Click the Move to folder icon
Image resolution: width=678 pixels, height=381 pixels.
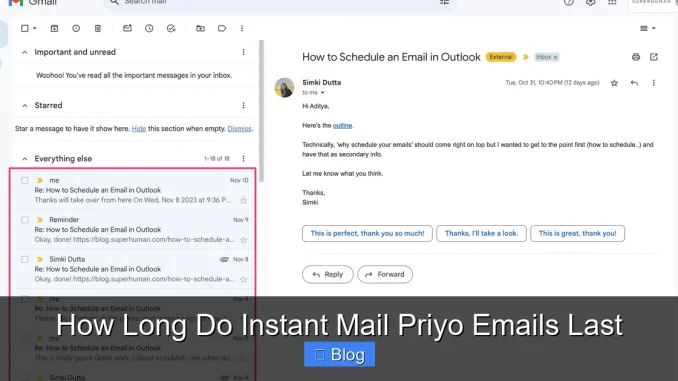click(200, 29)
